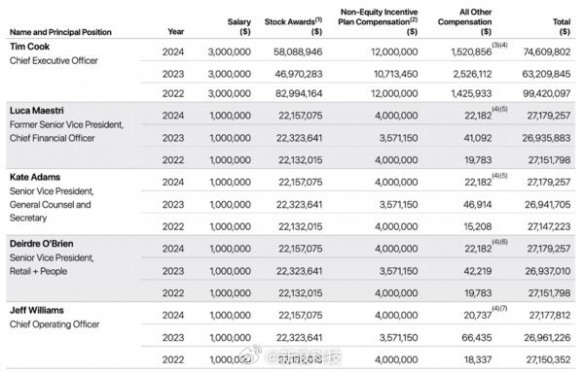The height and width of the screenshot is (372, 584).
Task: Click stock awards value 58,088,946
Action: pos(298,52)
